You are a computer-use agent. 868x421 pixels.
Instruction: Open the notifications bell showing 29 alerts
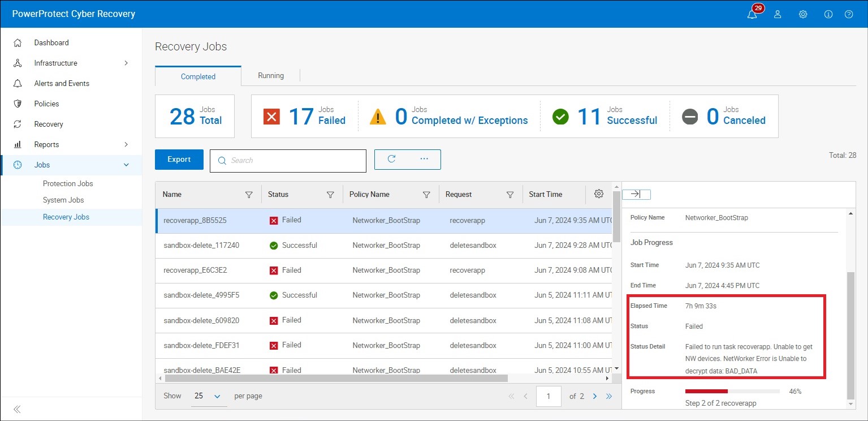[x=752, y=14]
